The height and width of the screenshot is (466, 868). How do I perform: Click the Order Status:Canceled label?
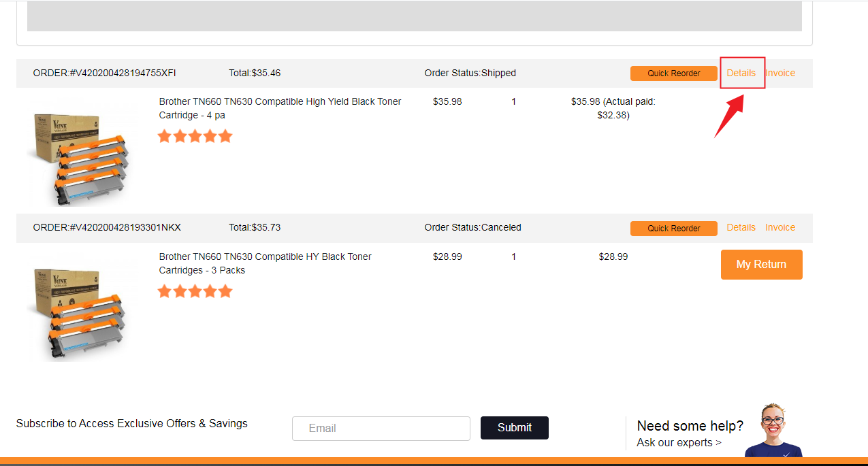(473, 227)
